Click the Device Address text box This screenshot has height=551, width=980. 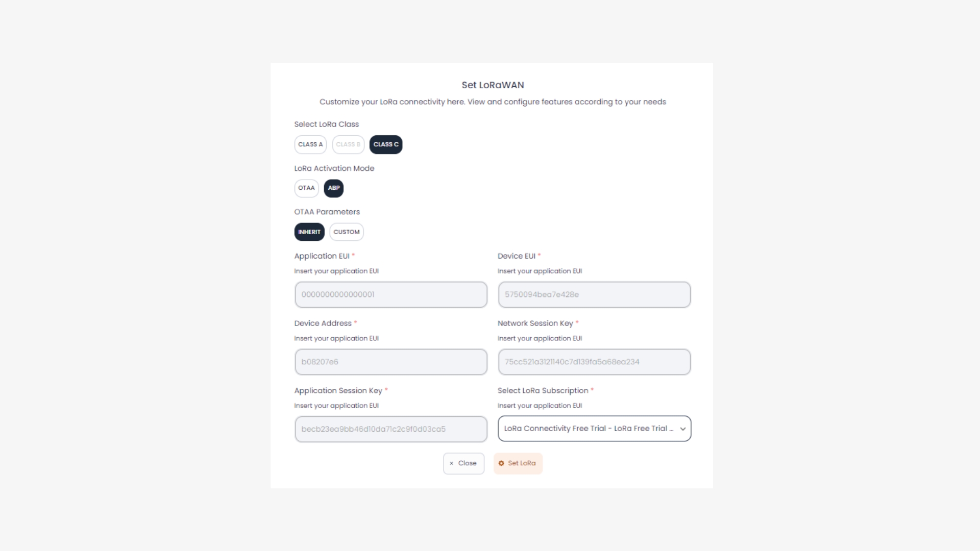click(391, 362)
